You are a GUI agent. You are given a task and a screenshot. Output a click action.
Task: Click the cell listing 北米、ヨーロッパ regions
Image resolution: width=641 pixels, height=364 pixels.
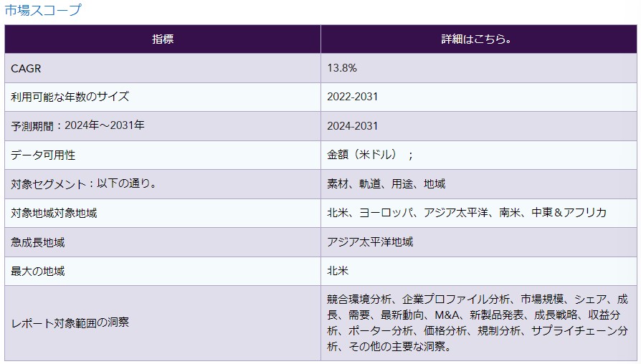point(466,213)
